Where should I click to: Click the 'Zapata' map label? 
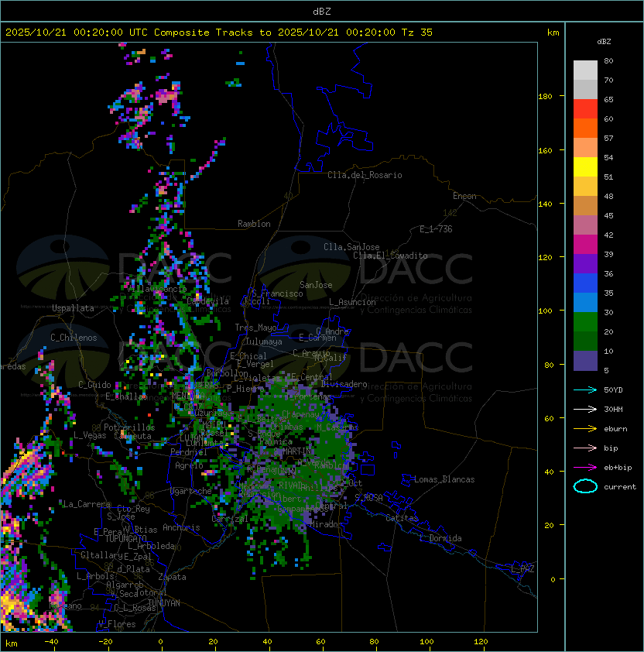[172, 577]
